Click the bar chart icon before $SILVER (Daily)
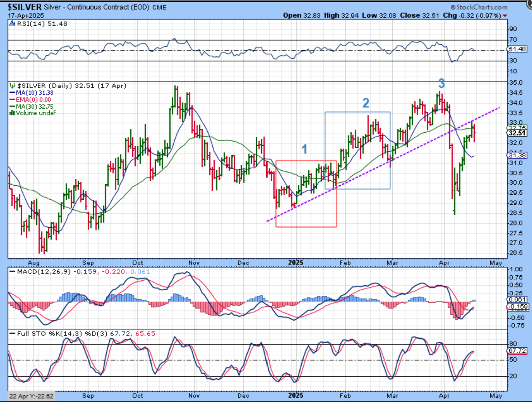532x402 pixels. click(x=13, y=86)
